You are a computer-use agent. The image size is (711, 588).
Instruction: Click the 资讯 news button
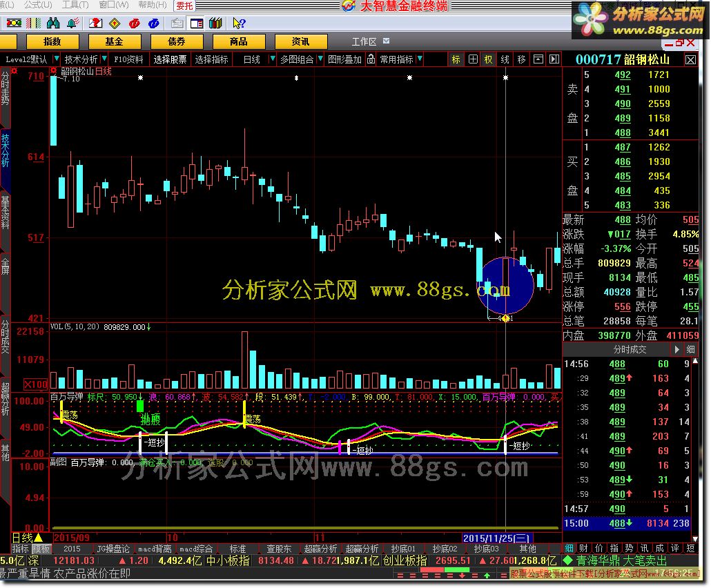[x=301, y=41]
